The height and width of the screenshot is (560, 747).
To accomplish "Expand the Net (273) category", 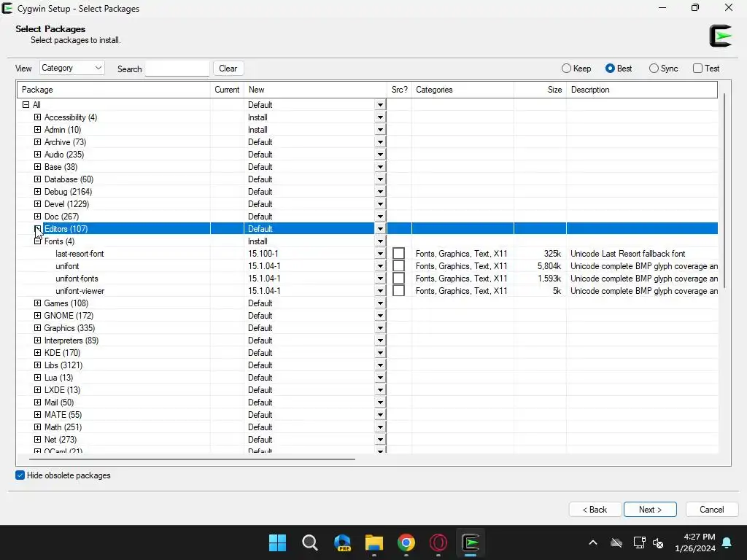I will click(x=38, y=439).
